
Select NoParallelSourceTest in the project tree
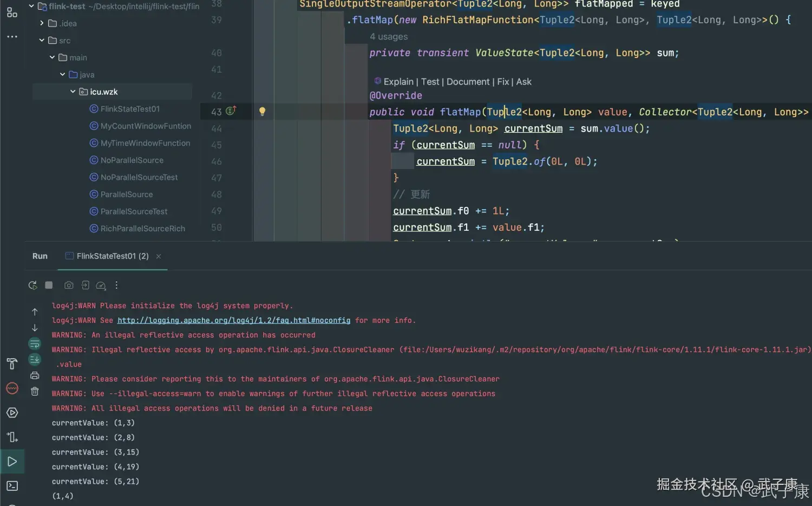click(x=139, y=177)
